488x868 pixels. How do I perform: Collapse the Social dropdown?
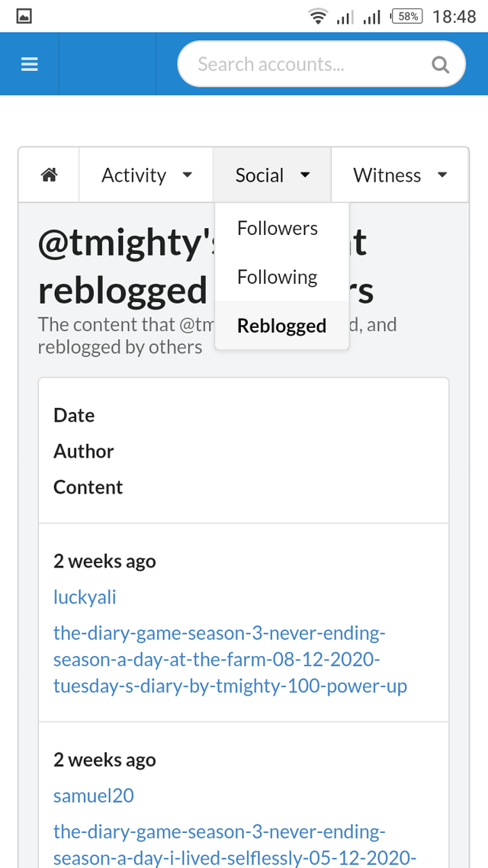pyautogui.click(x=272, y=175)
